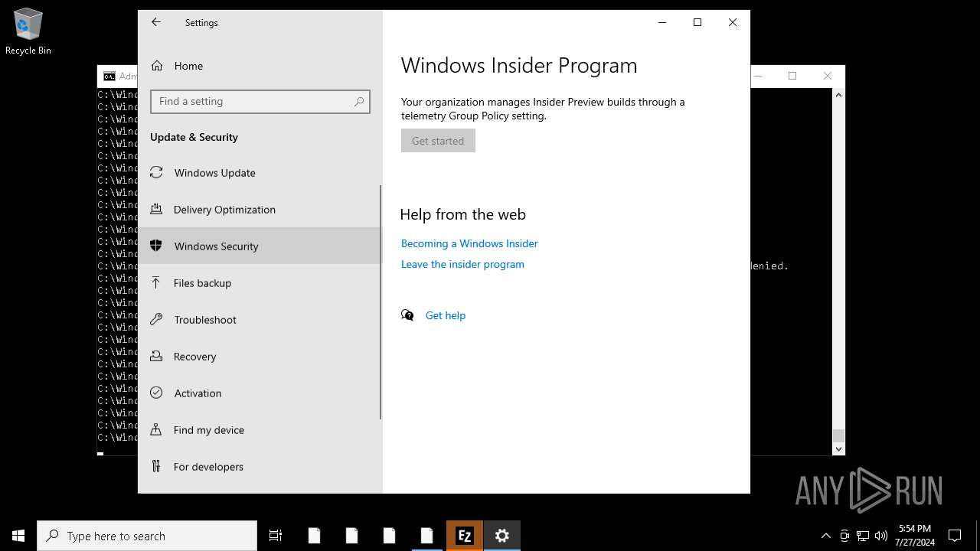Click the Windows Security shield icon

(156, 246)
